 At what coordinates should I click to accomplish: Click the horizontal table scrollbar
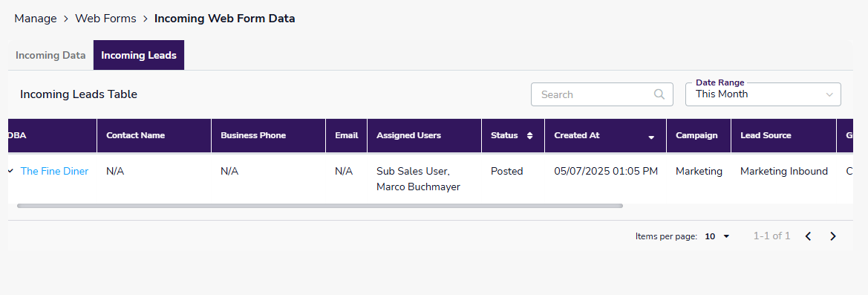pyautogui.click(x=320, y=205)
